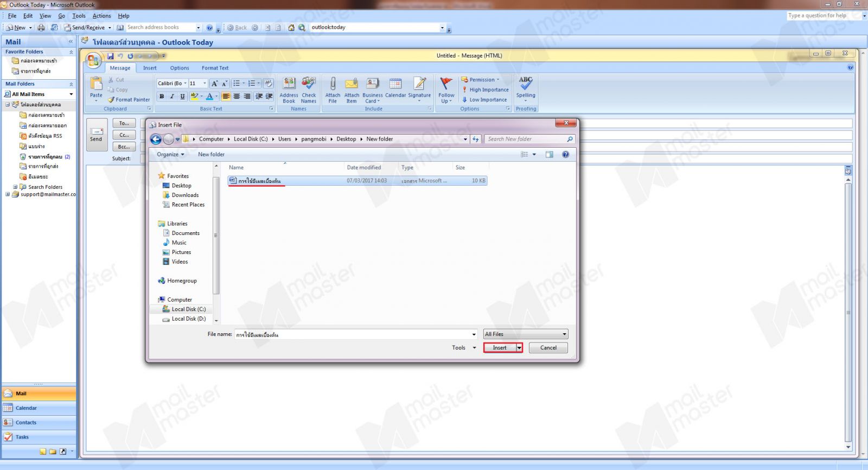Toggle Italic formatting in Basic Text

(x=172, y=97)
